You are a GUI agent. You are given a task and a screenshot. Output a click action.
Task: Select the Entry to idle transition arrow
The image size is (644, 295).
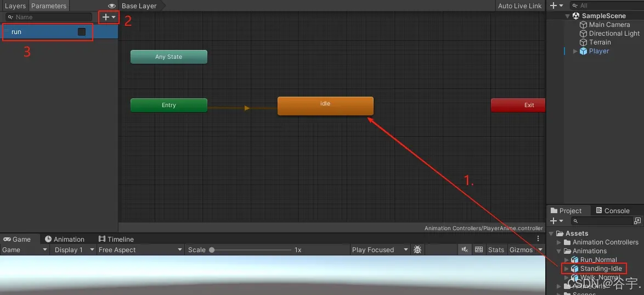(x=247, y=108)
